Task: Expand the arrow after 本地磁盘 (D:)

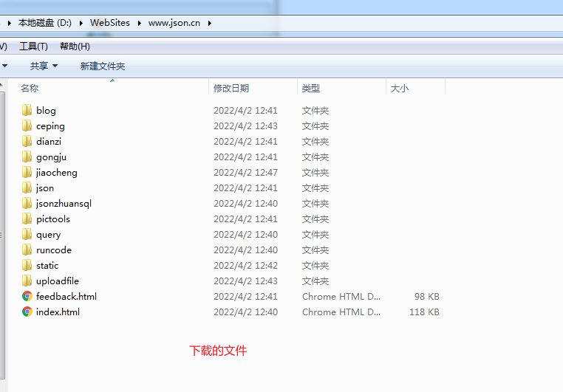Action: (x=81, y=23)
